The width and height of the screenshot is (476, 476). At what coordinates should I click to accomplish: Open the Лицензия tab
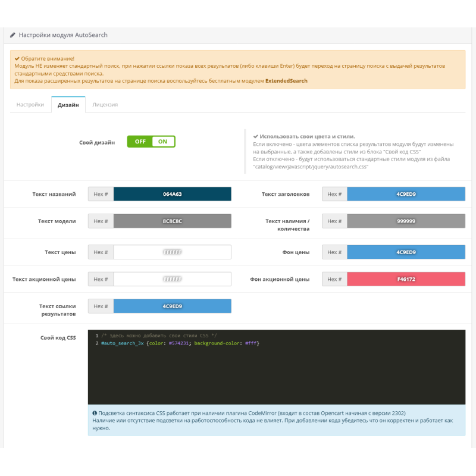point(105,105)
